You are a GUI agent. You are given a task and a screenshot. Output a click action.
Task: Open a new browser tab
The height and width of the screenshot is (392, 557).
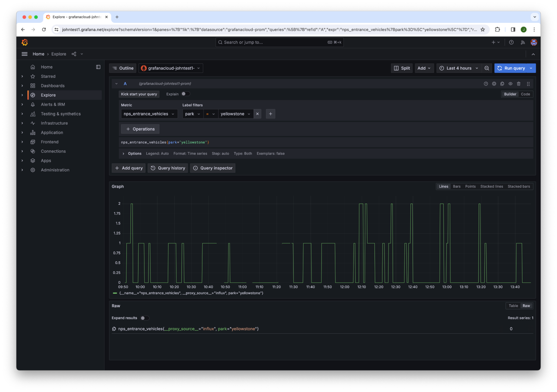(x=117, y=17)
